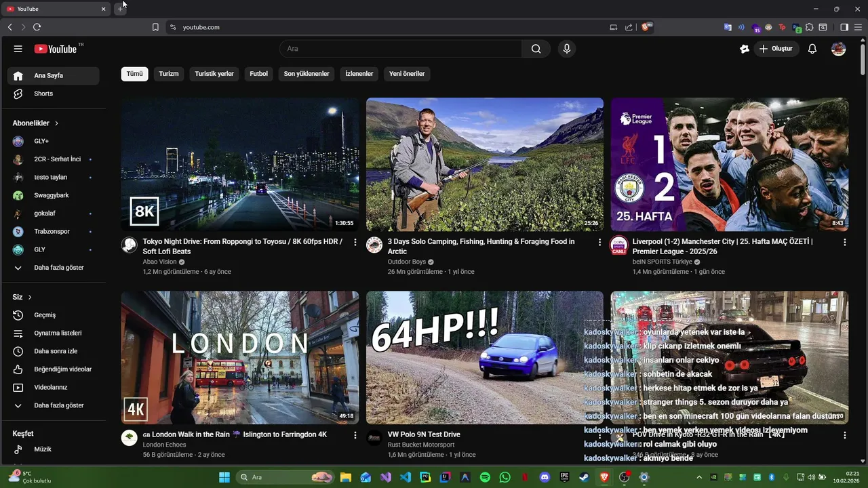Open the YouTube guide hamburger menu

coord(18,49)
